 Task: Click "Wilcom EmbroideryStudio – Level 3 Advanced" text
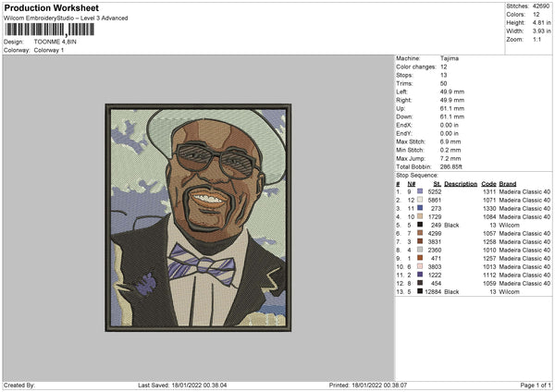click(x=66, y=18)
